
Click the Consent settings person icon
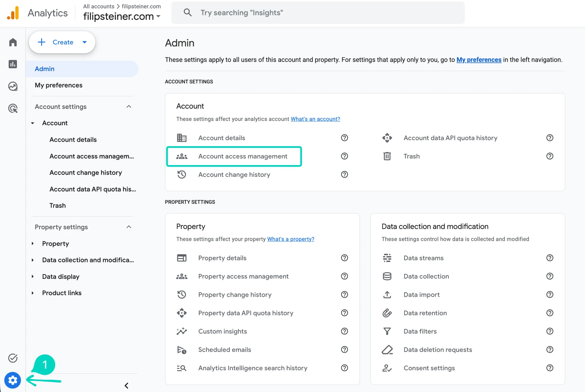click(387, 368)
